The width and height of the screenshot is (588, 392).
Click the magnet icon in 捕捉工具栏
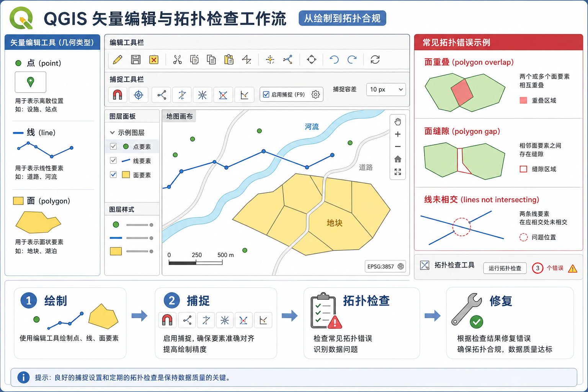118,95
